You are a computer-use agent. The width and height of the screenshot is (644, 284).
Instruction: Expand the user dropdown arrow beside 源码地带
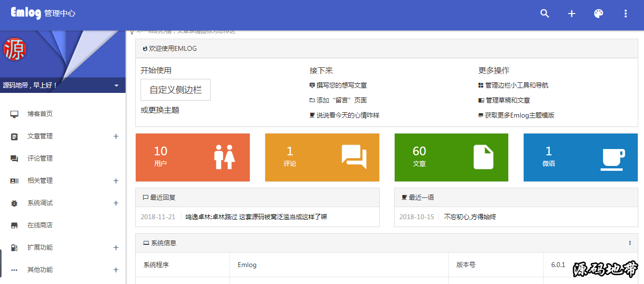point(116,86)
